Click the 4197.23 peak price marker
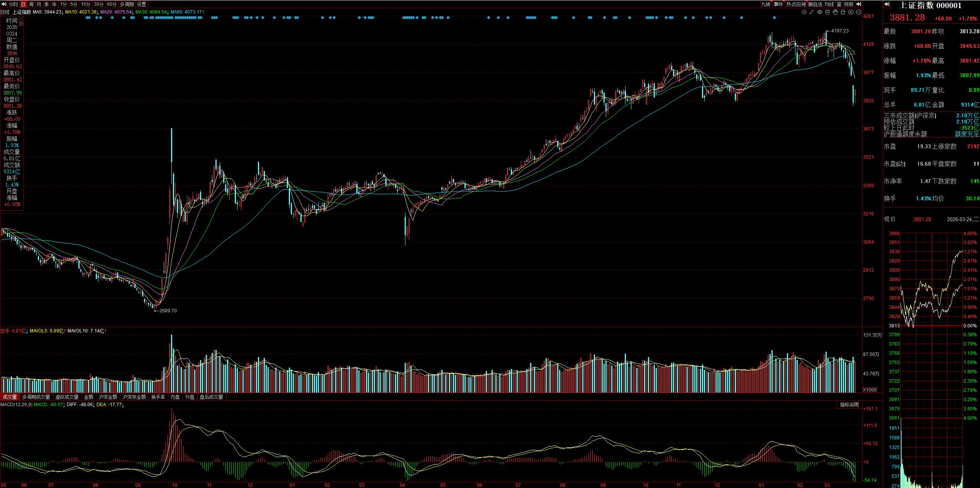The image size is (980, 488). pyautogui.click(x=840, y=31)
